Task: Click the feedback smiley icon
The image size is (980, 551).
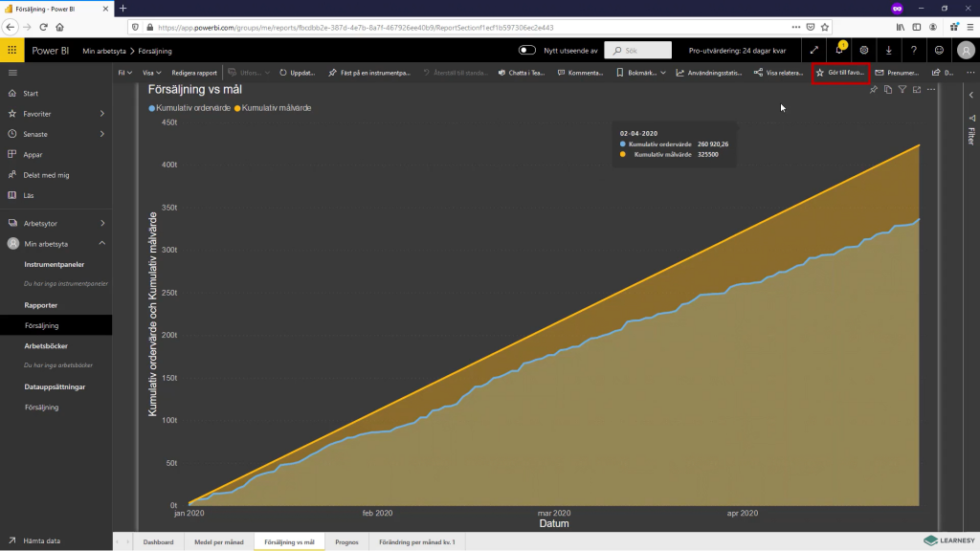Action: click(x=939, y=50)
